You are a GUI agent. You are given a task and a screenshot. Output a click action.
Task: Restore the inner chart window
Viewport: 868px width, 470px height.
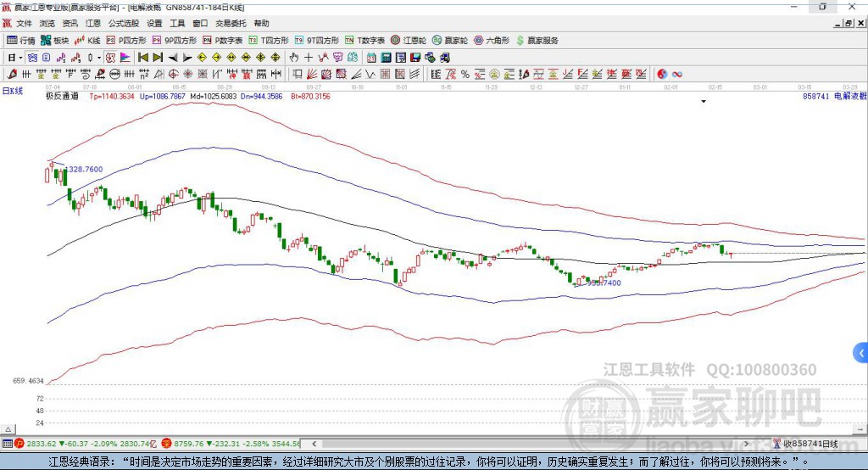(x=849, y=23)
